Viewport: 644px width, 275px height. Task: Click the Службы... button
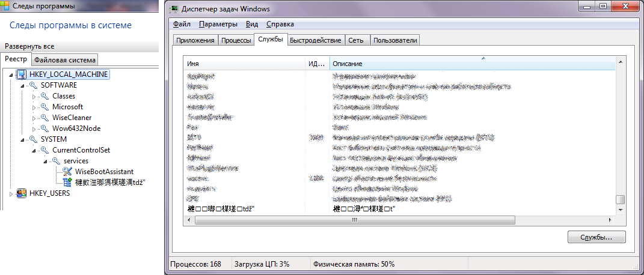596,237
